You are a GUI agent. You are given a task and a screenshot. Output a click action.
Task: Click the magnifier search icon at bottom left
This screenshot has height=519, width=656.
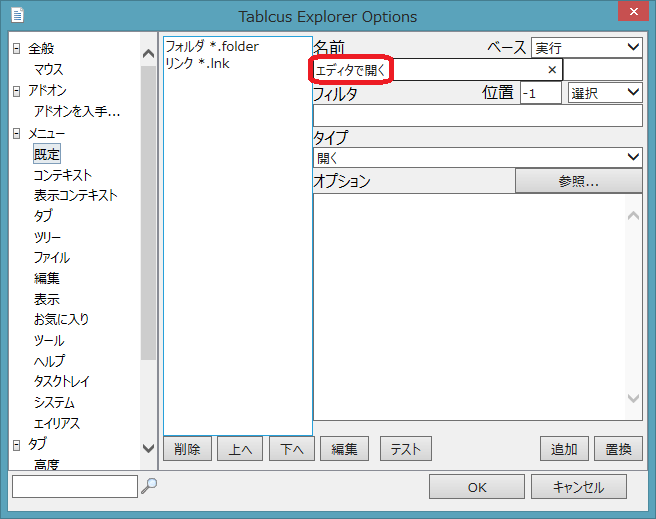pyautogui.click(x=149, y=486)
